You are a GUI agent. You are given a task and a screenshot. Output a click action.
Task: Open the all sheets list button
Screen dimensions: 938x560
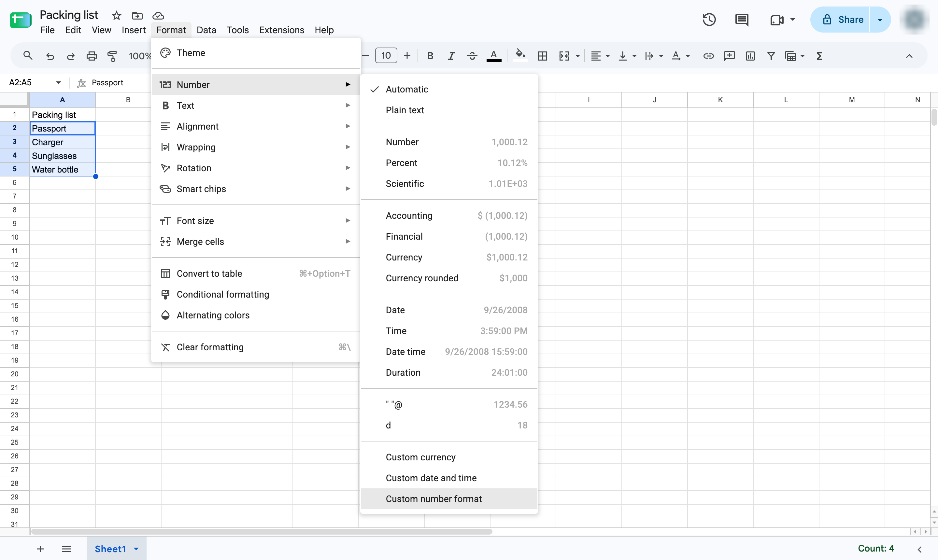pyautogui.click(x=66, y=549)
